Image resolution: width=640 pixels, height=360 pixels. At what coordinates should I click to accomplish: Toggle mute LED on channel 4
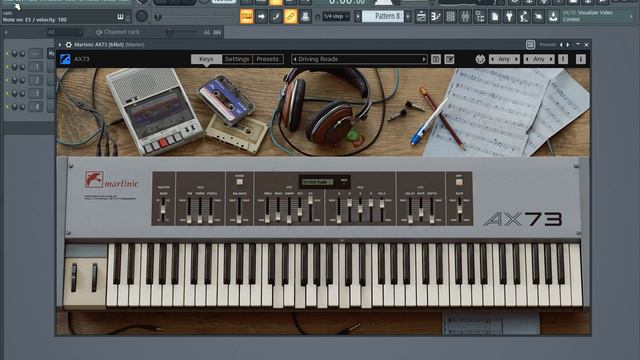[x=7, y=107]
